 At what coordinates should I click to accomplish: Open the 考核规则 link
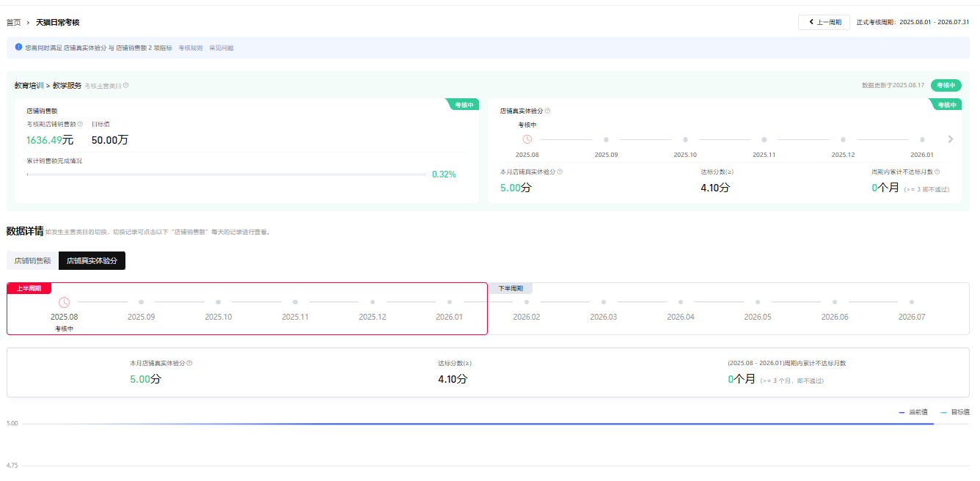click(x=190, y=48)
